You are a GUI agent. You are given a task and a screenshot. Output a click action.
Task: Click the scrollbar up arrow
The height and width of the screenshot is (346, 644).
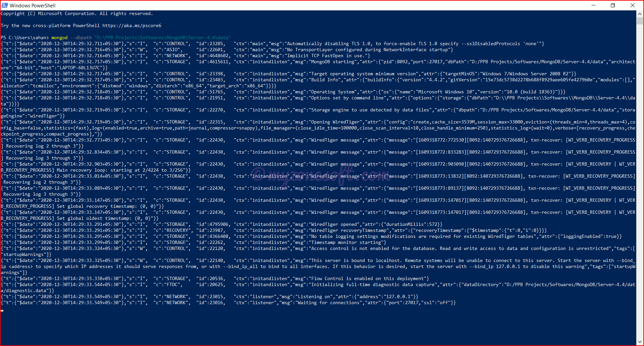click(640, 14)
